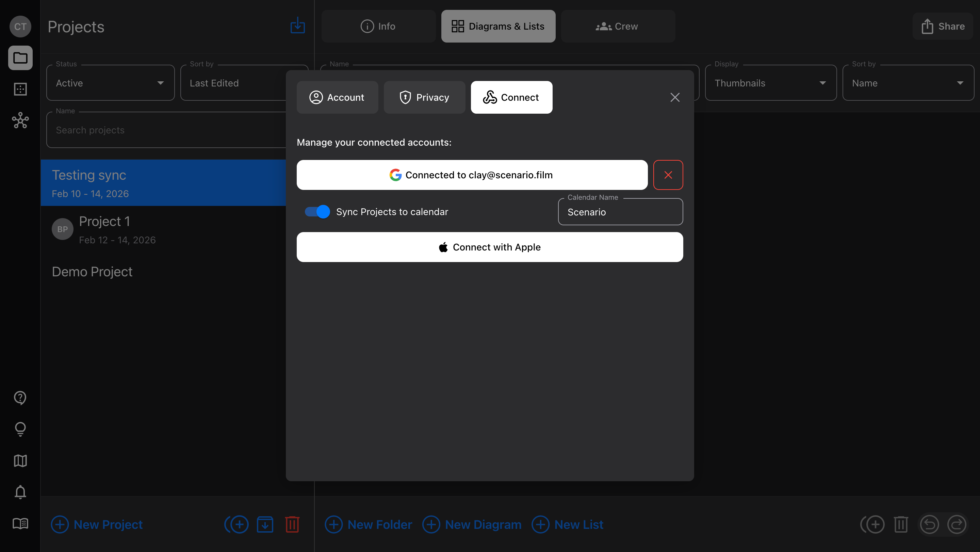Click the Calendar Name text field
Image resolution: width=980 pixels, height=552 pixels.
point(620,212)
